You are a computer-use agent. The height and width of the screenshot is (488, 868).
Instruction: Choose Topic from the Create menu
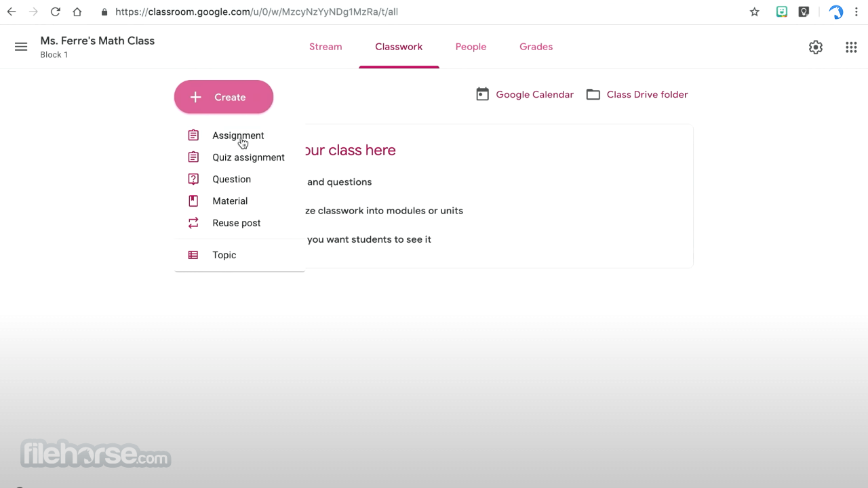coord(224,255)
